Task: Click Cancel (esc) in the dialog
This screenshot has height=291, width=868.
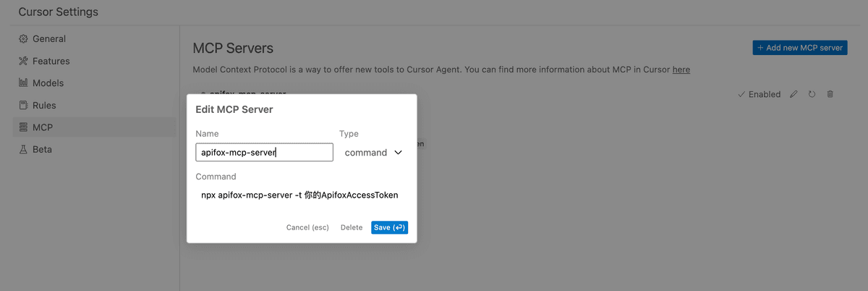Action: pos(307,227)
